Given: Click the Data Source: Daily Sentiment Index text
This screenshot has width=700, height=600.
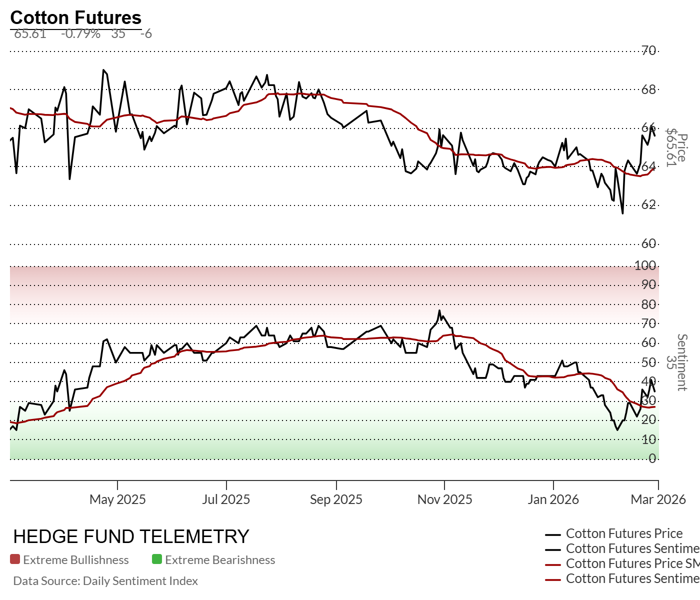Looking at the screenshot, I should click(105, 581).
